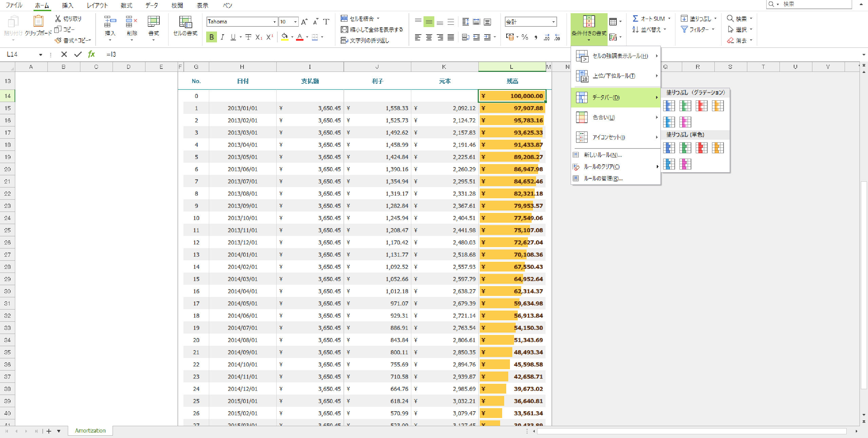Select the green solid fill data bar
Viewport: 868px width, 438px height.
click(x=685, y=148)
